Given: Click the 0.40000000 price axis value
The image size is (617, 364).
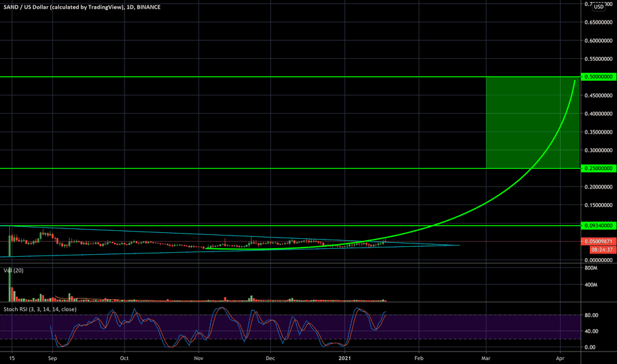Looking at the screenshot, I should click(598, 114).
